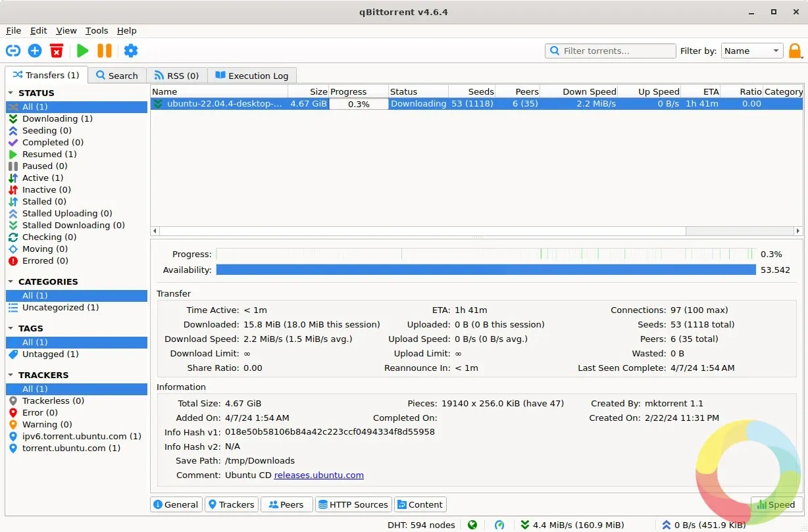Select the Checking (0) status filter
The height and width of the screenshot is (532, 808).
click(76, 237)
